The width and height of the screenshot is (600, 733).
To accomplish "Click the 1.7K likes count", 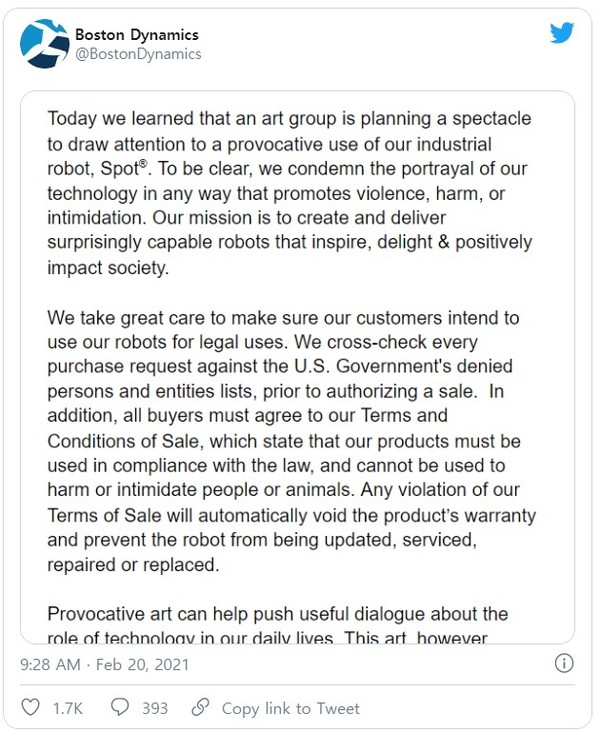I will [x=67, y=708].
